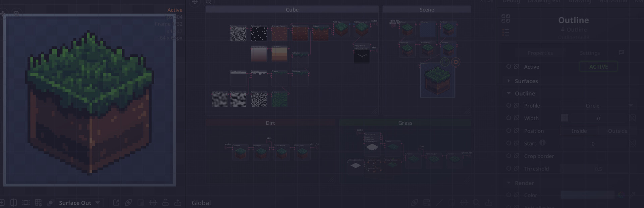Click the reset icon on the Width row
This screenshot has width=644, height=208.
point(508,118)
